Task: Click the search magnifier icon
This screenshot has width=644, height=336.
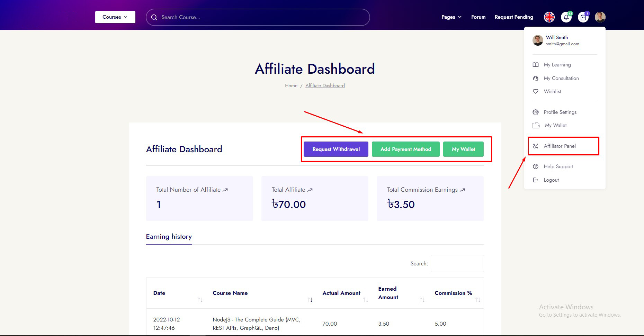Action: click(154, 17)
